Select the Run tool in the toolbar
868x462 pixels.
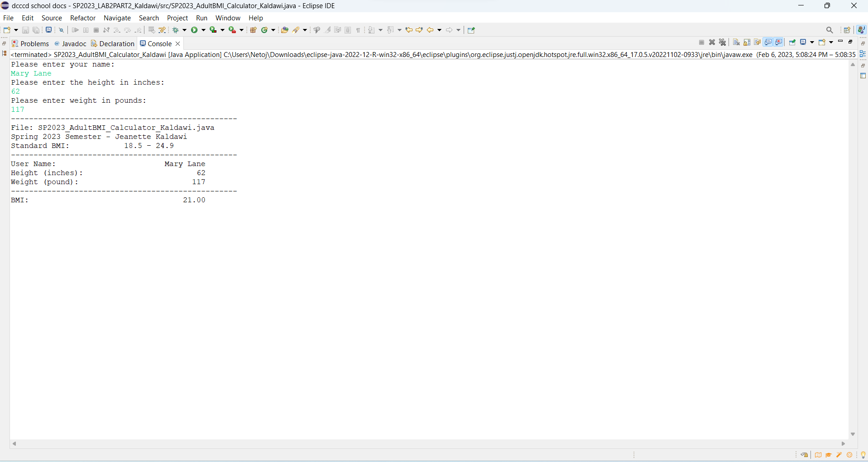(195, 30)
